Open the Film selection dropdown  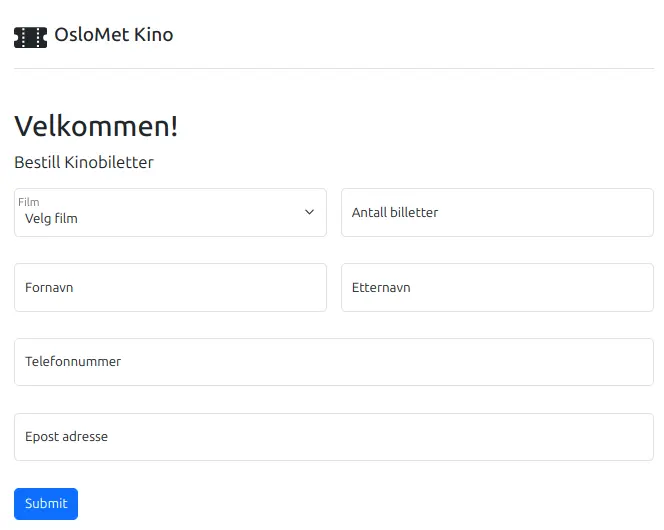coord(170,213)
